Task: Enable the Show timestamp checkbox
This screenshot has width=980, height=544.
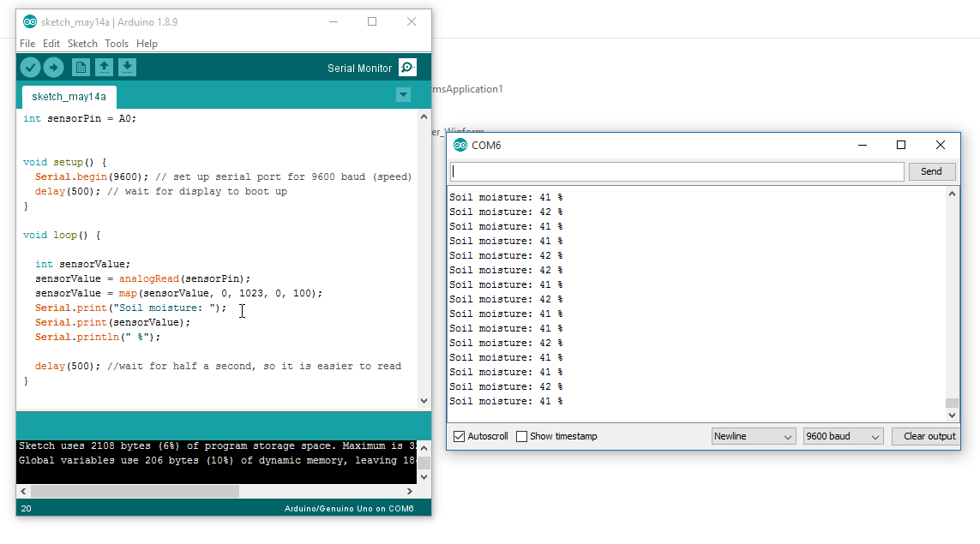Action: [x=522, y=436]
